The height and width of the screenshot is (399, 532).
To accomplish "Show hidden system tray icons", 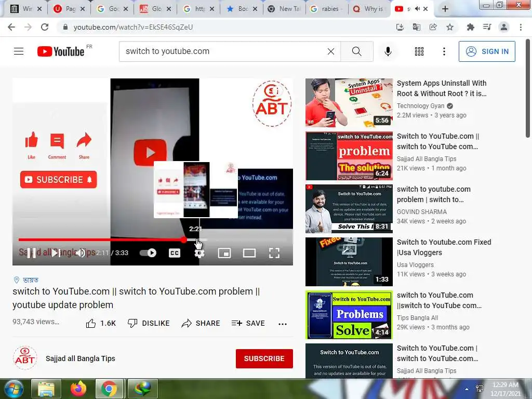I will click(467, 389).
